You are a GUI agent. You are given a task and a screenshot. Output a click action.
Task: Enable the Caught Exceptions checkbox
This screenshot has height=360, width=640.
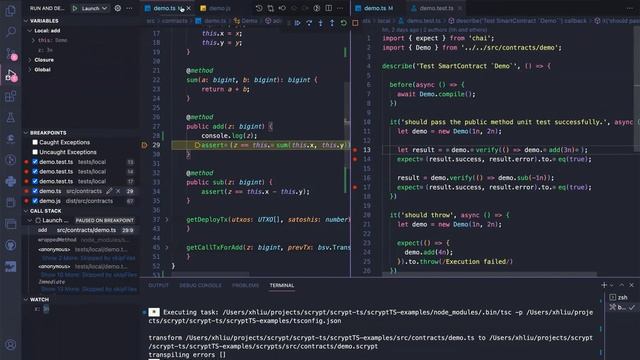[x=35, y=142]
